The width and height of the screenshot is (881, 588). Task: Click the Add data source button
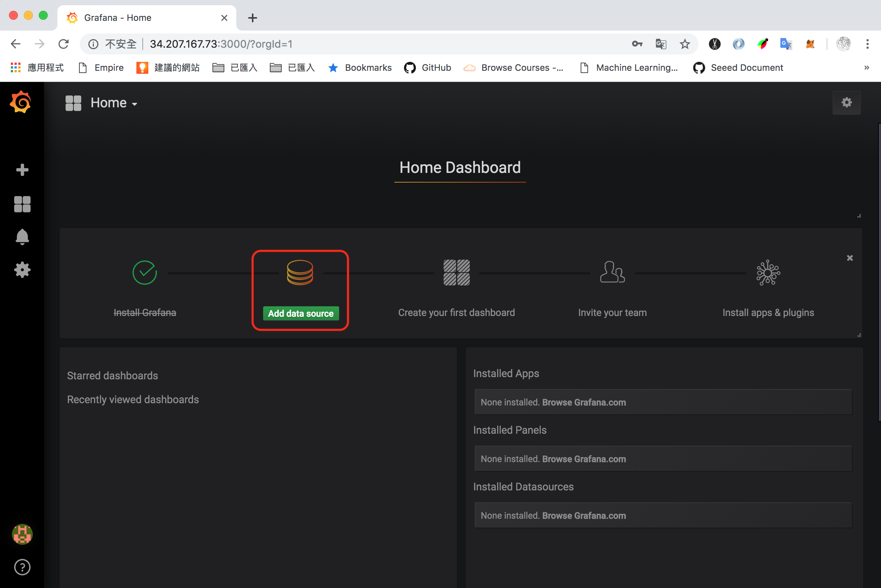point(301,313)
